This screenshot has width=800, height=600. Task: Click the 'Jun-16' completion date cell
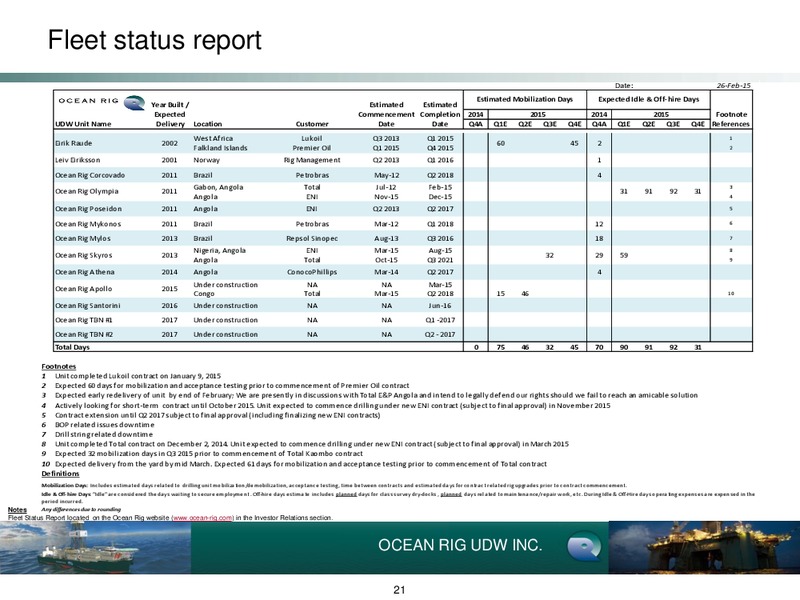point(440,306)
